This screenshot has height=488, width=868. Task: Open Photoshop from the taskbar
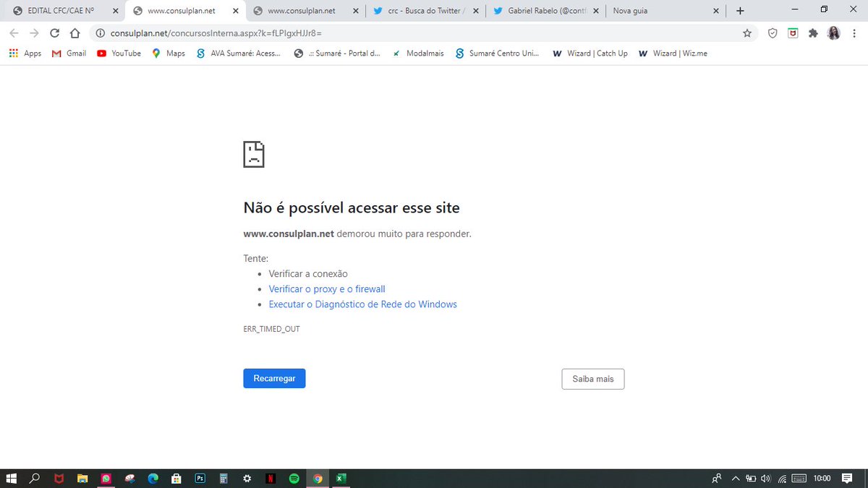click(200, 478)
